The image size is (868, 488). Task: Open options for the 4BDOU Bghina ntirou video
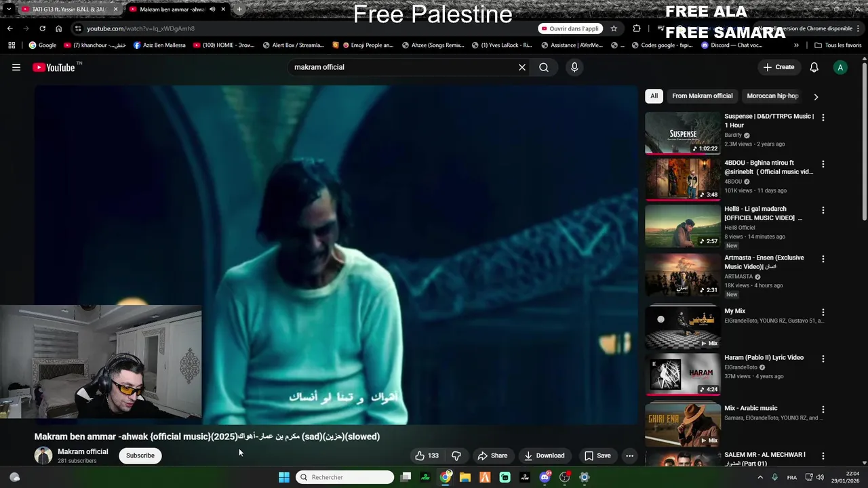(x=823, y=164)
